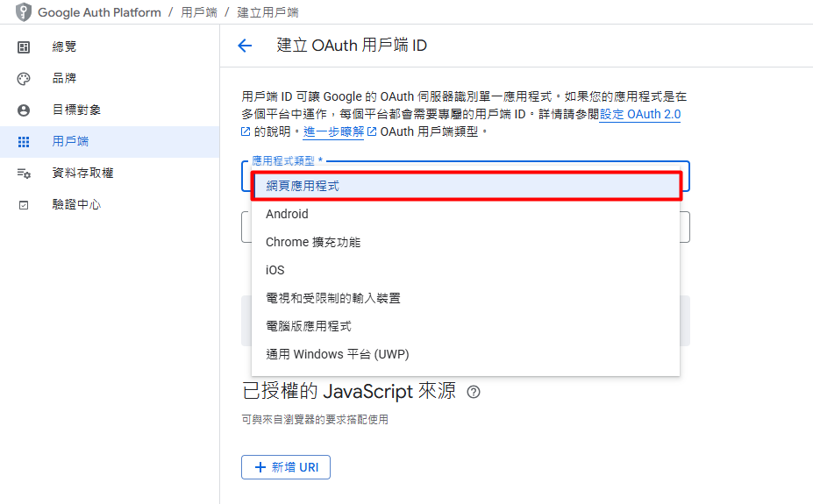Select 電視和受限制的輸入裝置 option
Screen dimensions: 813x504
tap(466, 298)
